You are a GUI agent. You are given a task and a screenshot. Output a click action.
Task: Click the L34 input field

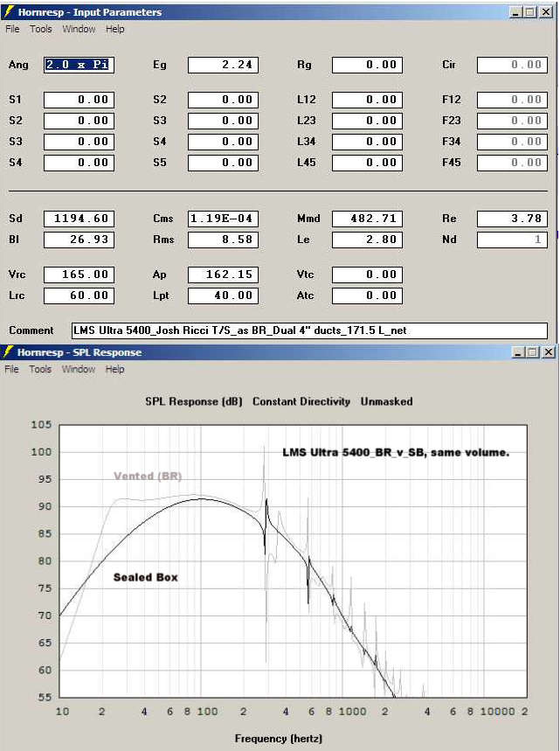[367, 142]
